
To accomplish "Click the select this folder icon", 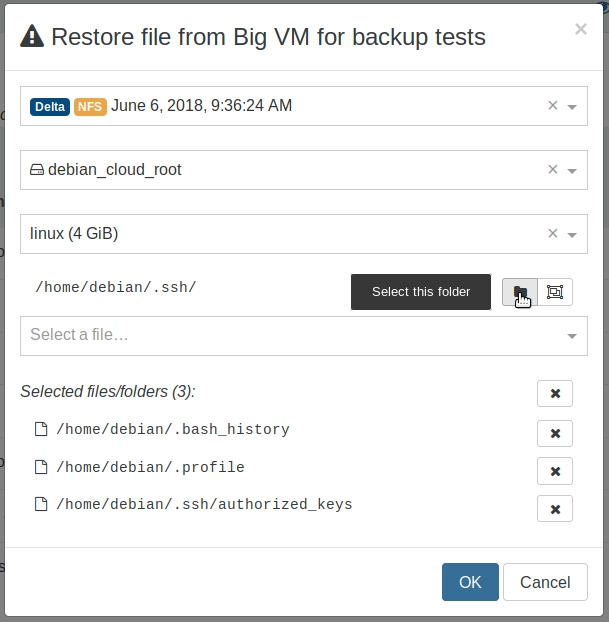I will [x=520, y=292].
